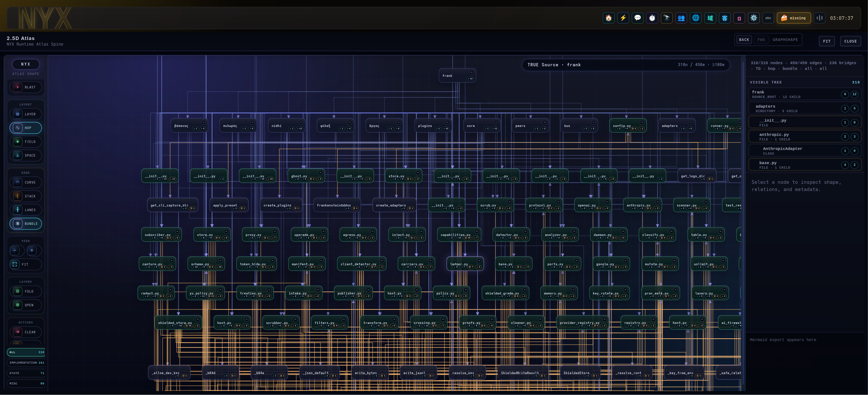
Task: Select the SPACE layout mode
Action: [26, 156]
